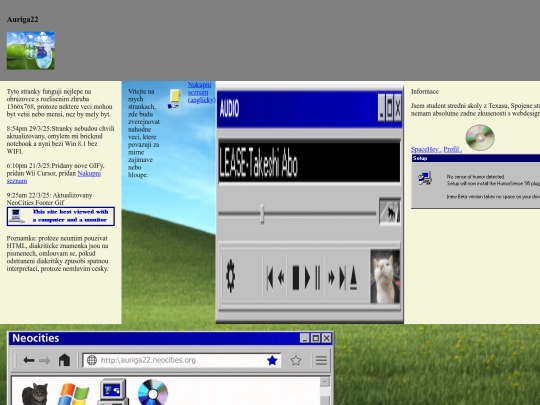Click the globe icon in the address bar
The image size is (540, 405).
[x=92, y=360]
